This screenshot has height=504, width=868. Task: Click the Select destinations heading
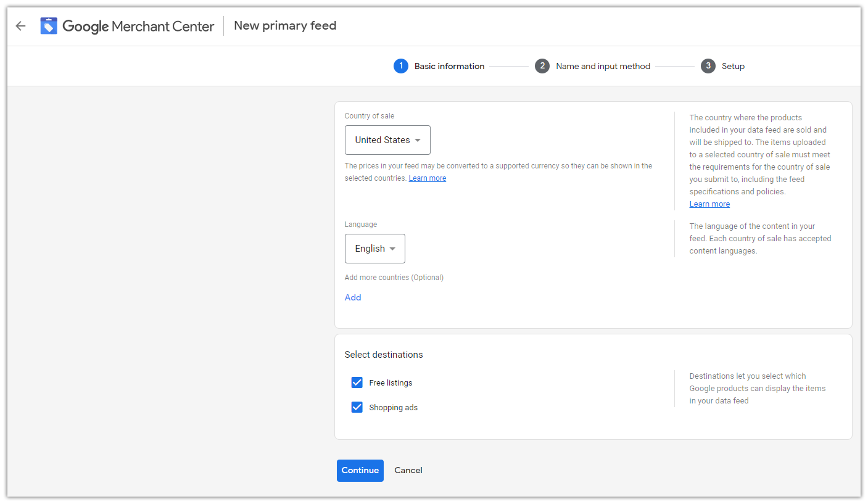tap(384, 355)
